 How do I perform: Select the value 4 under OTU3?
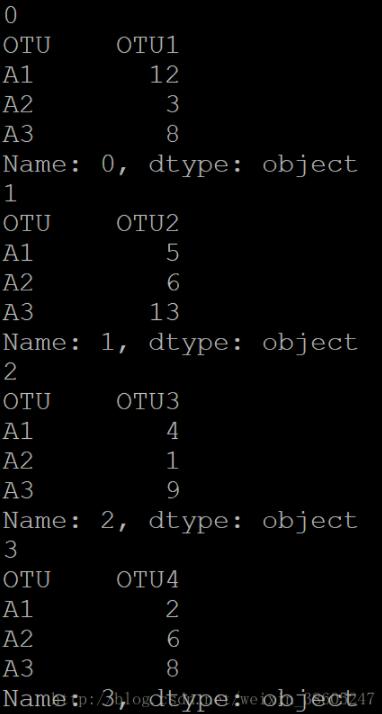pos(173,431)
